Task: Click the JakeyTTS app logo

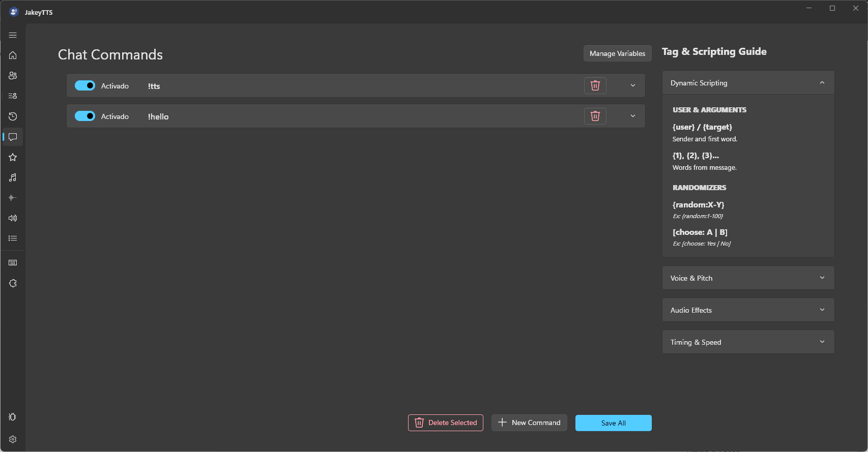Action: (14, 12)
